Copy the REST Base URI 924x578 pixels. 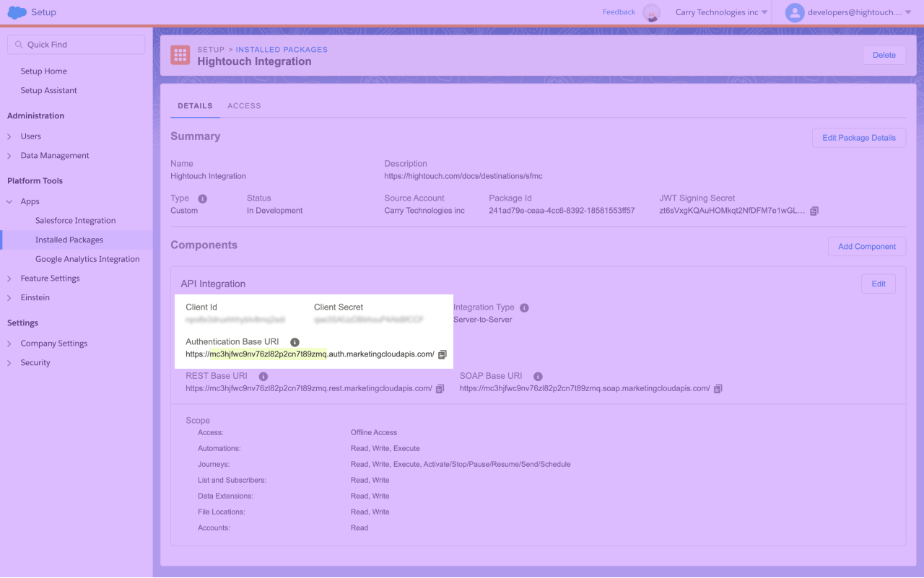point(440,388)
